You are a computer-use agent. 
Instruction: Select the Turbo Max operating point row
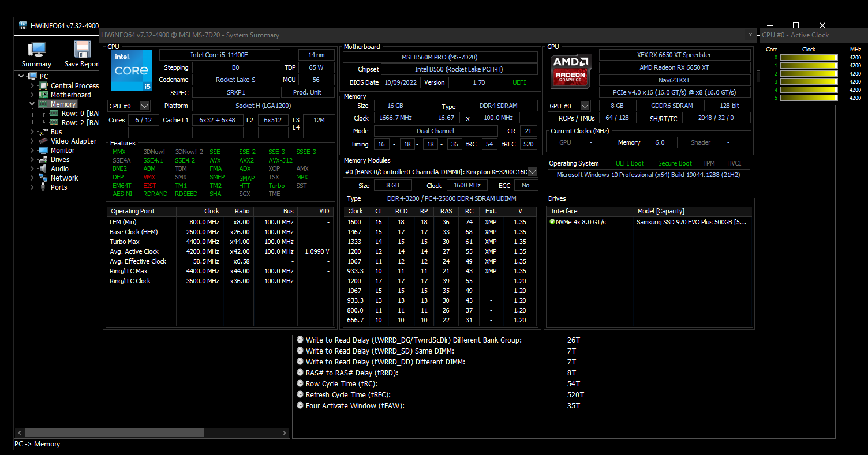tap(220, 242)
